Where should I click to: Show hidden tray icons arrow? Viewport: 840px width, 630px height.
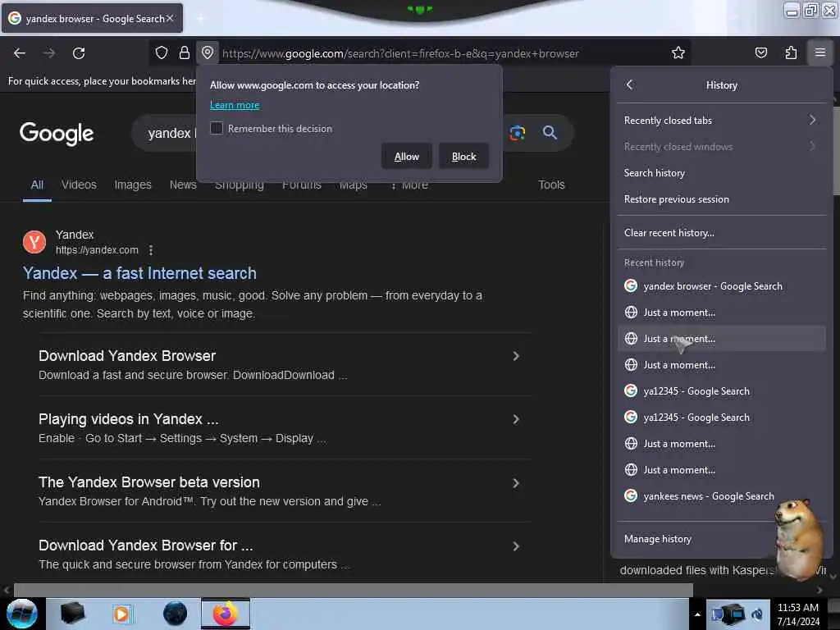tap(697, 614)
